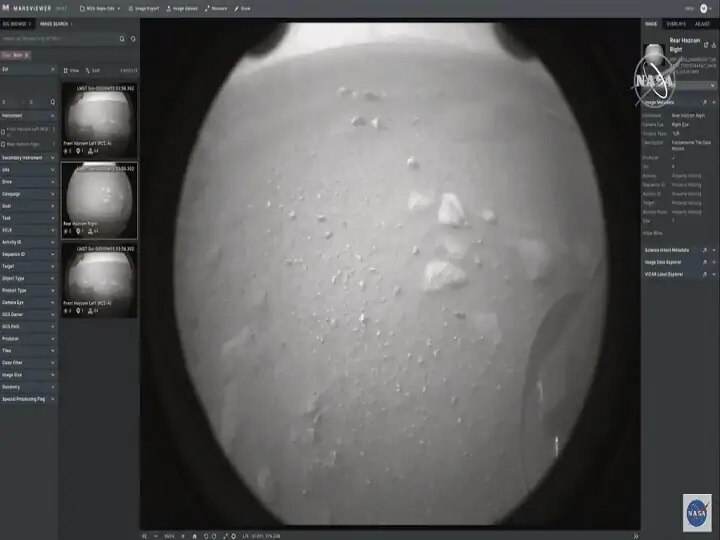720x540 pixels.
Task: Click the search magnifier icon in filter bar
Action: pos(122,39)
